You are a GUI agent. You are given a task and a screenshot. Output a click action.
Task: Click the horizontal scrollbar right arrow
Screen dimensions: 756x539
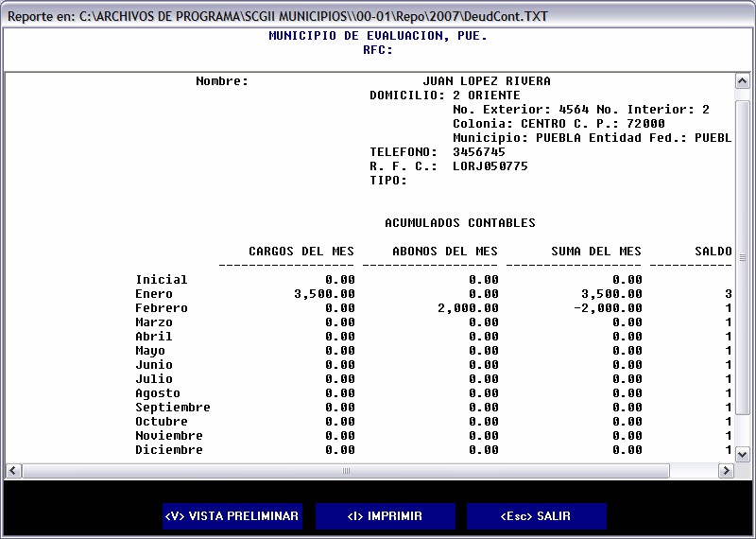[x=725, y=471]
